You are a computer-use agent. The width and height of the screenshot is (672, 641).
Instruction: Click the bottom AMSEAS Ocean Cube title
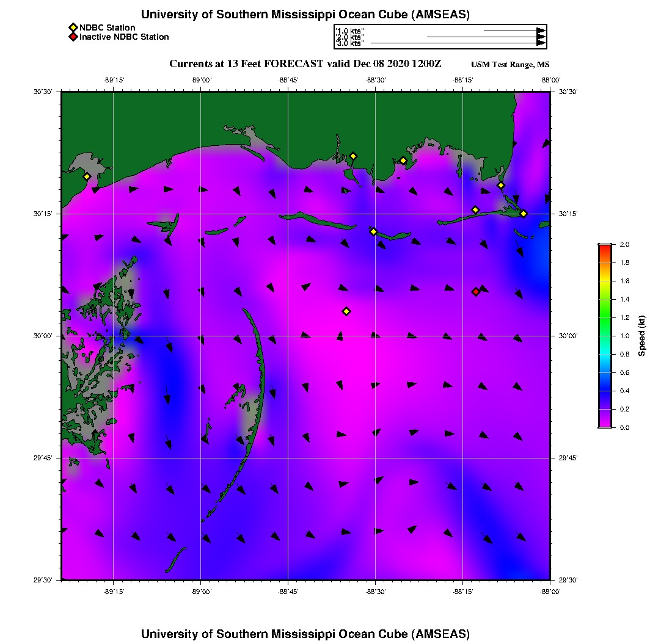305,634
